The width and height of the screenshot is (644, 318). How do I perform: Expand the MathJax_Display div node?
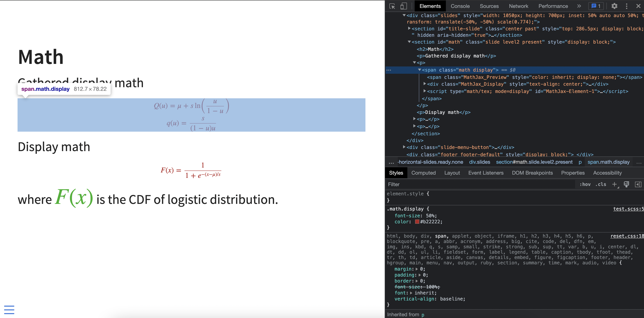[425, 84]
